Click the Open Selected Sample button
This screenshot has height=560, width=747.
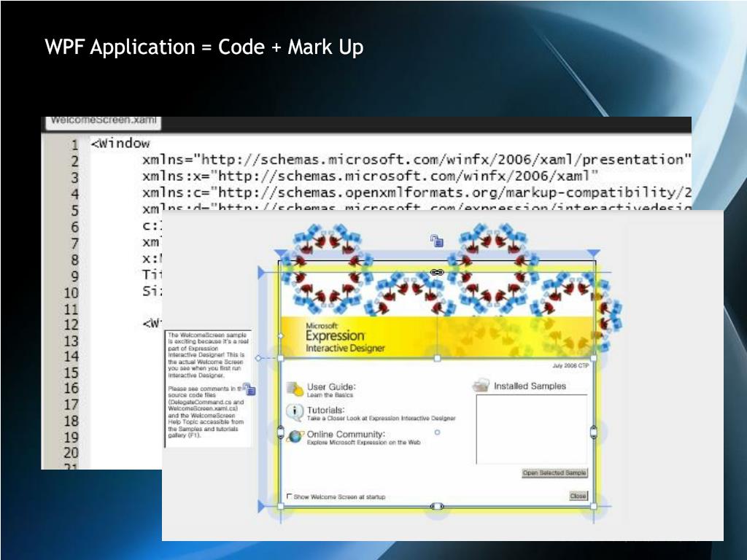click(x=554, y=472)
